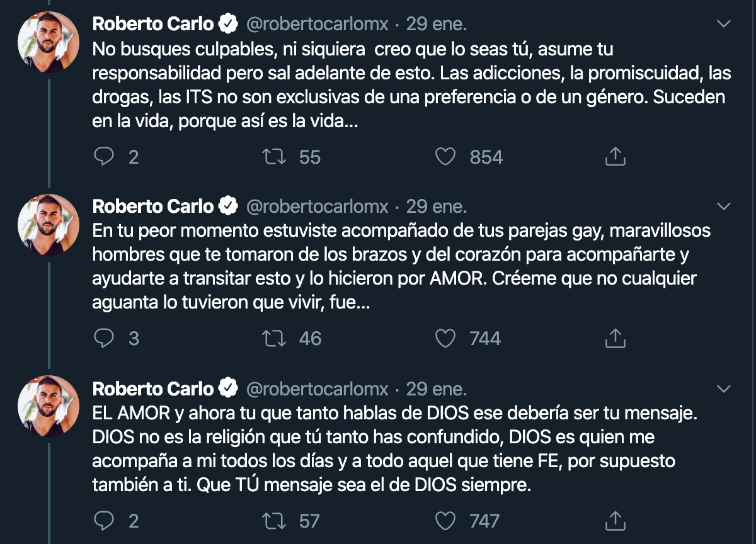Expand options for the second tweet
The image size is (756, 544).
(x=723, y=205)
